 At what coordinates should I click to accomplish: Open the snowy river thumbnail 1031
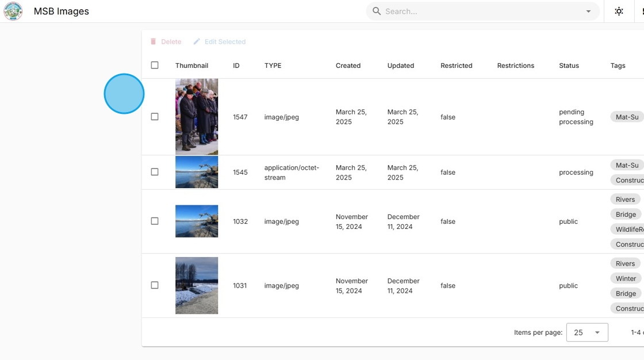click(197, 286)
